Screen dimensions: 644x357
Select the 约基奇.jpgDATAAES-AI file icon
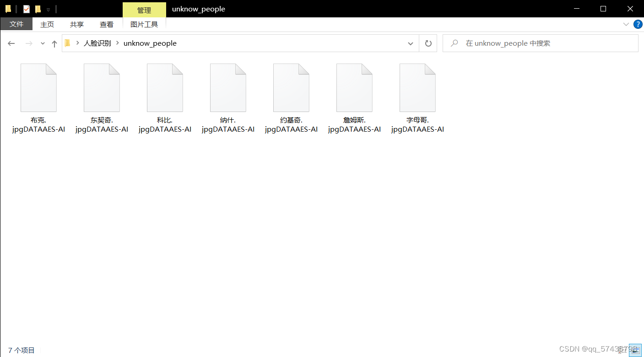click(x=291, y=88)
